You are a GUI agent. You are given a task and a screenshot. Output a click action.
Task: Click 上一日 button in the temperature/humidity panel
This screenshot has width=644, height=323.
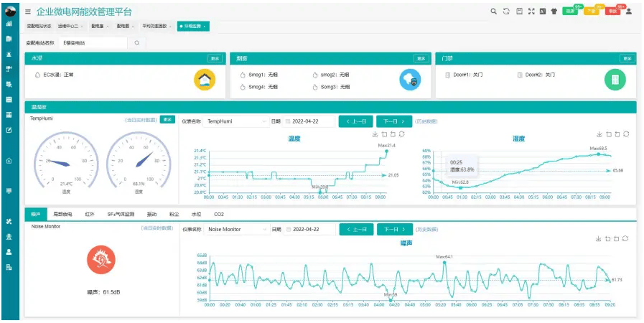355,121
